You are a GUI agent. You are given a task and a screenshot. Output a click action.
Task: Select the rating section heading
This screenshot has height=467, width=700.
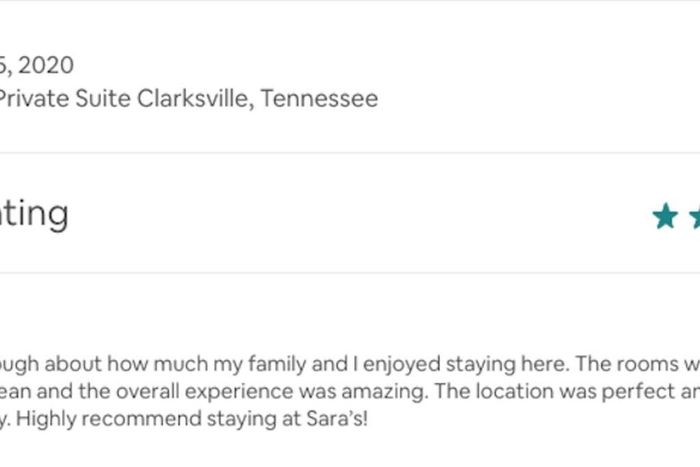coord(34,213)
